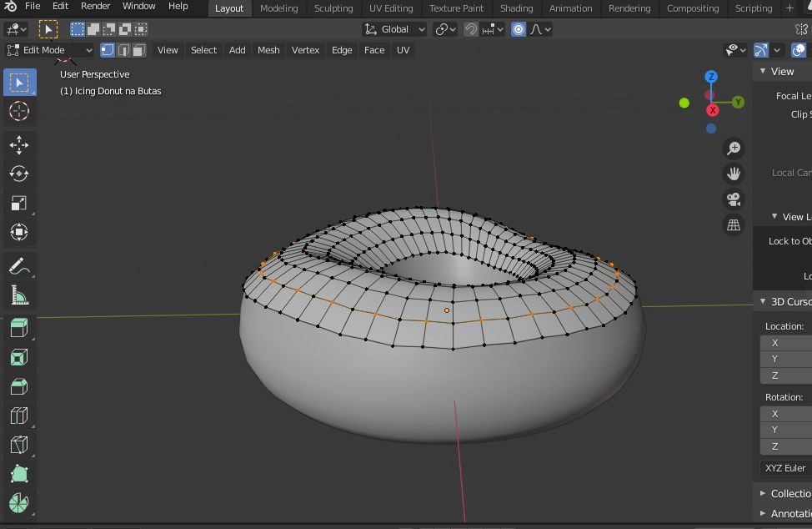Activate the Scale tool
Screen dimensions: 812x529
[x=18, y=203]
